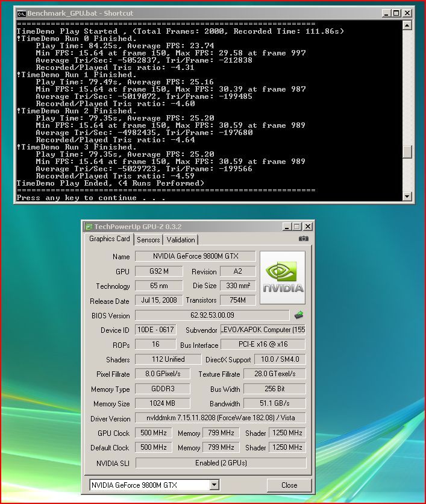Minimize the GPU-Z window
Image resolution: width=426 pixels, height=504 pixels.
(287, 227)
